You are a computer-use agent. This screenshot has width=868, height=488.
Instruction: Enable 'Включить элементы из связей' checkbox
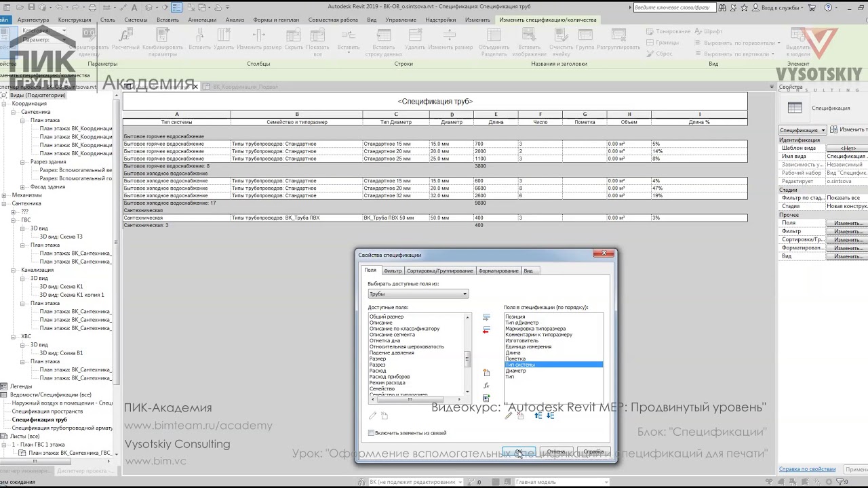point(371,433)
